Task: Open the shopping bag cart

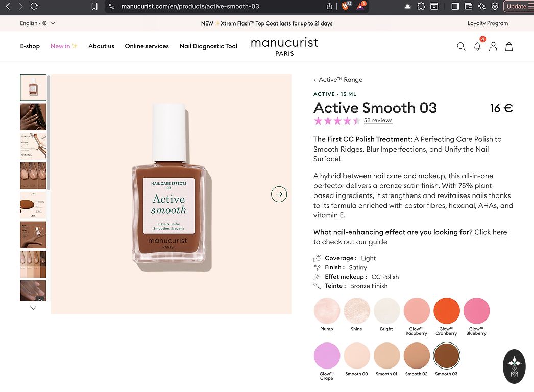Action: 509,46
